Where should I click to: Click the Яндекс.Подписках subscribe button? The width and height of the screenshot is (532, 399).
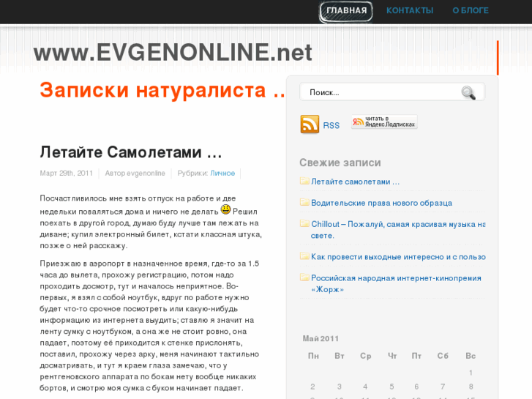pyautogui.click(x=384, y=122)
